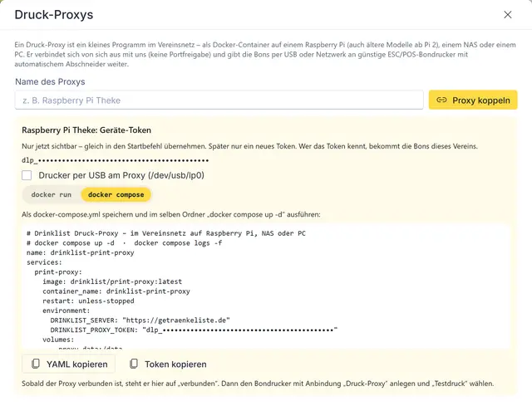
Task: Click the Token kopieren button
Action: pyautogui.click(x=168, y=364)
